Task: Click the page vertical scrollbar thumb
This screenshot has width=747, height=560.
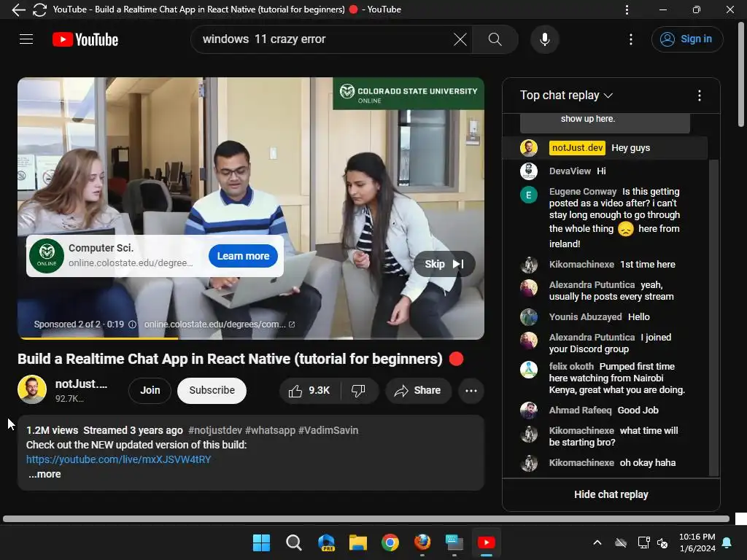Action: tap(741, 74)
